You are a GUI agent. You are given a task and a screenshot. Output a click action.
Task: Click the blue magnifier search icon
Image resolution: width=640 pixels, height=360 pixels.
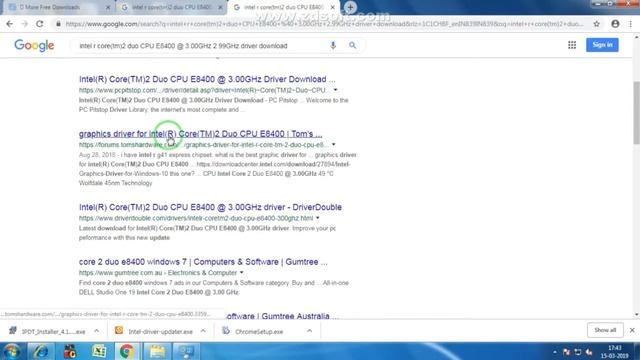point(352,45)
